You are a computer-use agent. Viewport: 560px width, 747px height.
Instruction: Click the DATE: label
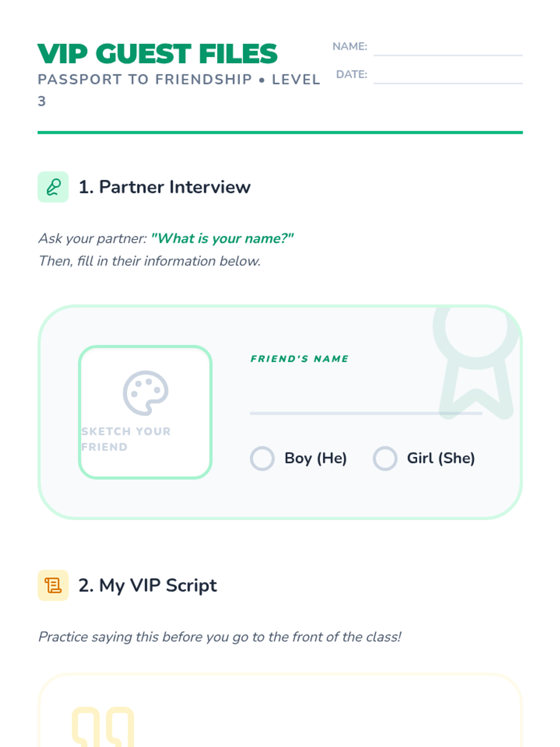pos(351,75)
